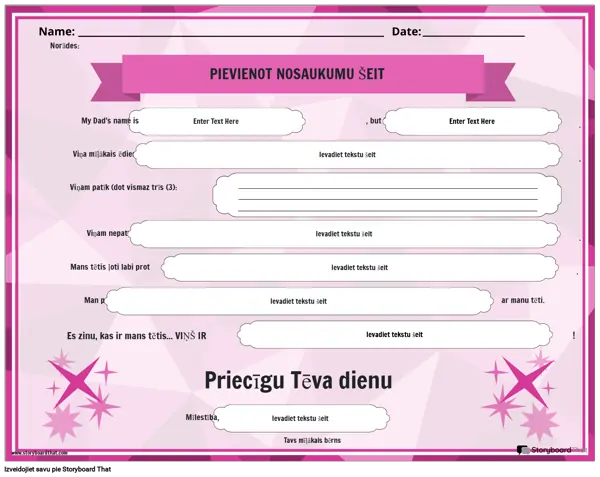Click the blank line after Name:
This screenshot has width=600, height=477.
pos(230,33)
